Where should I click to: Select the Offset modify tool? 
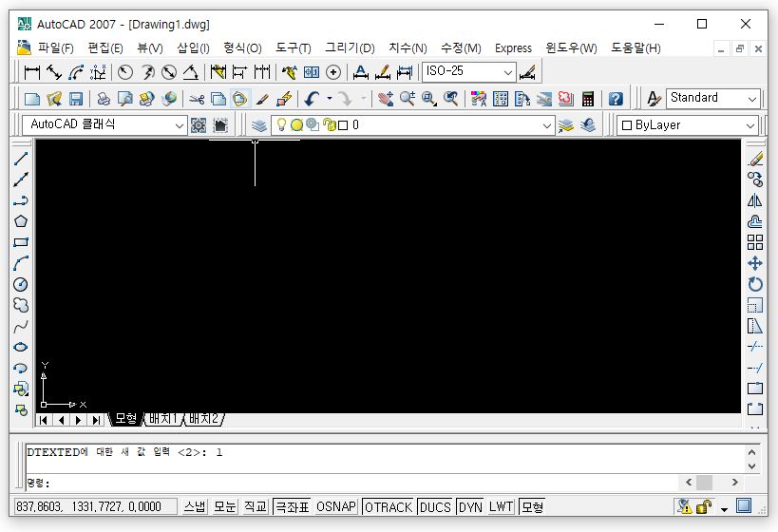coord(755,221)
